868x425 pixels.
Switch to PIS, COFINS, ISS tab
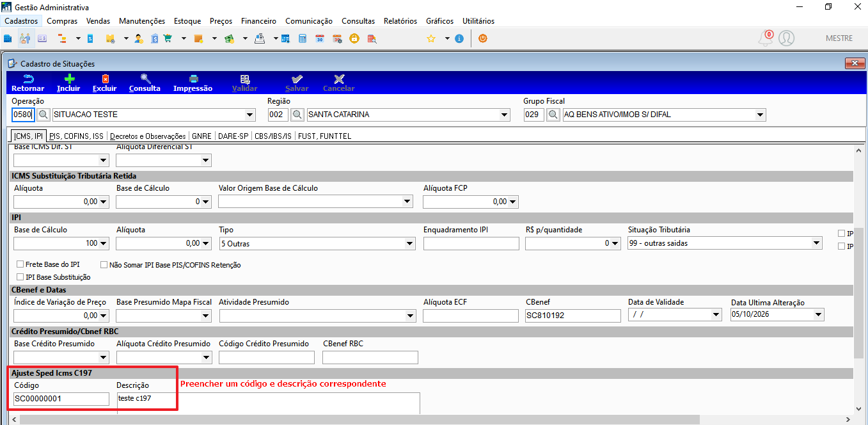[x=76, y=136]
